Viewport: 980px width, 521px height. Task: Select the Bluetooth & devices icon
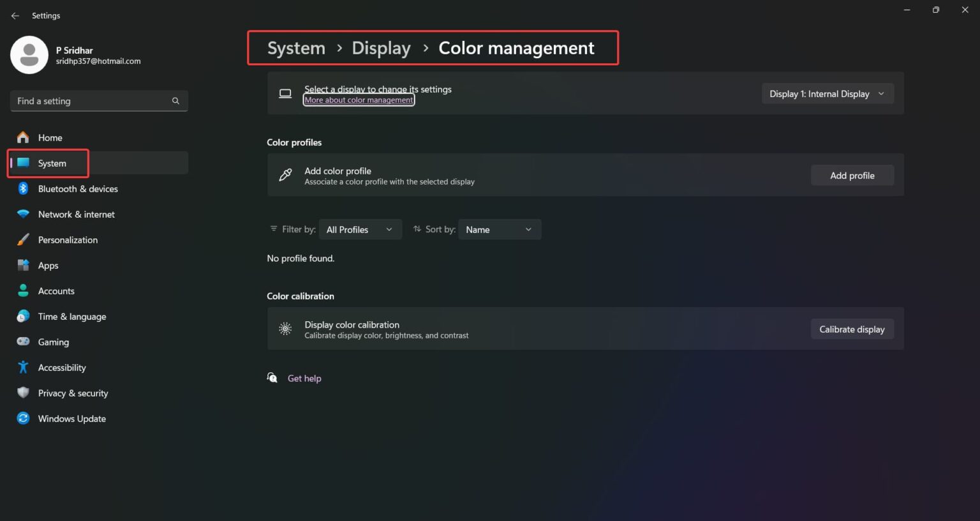tap(23, 188)
